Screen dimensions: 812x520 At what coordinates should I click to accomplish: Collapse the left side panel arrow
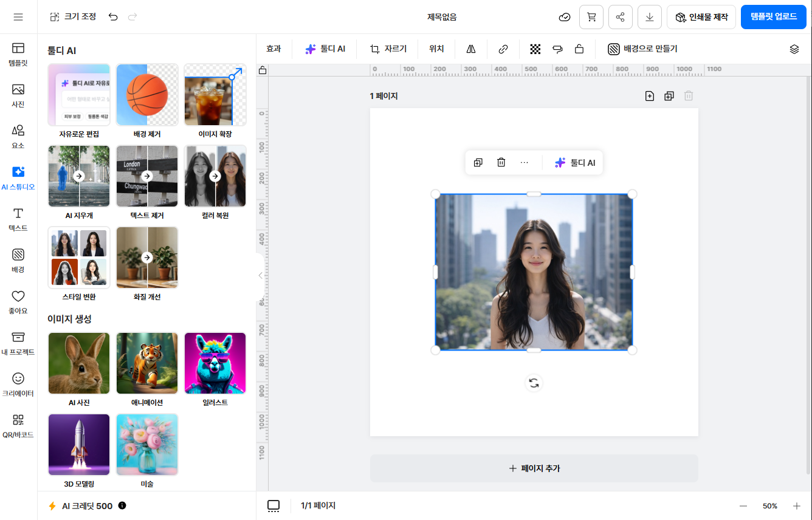click(x=260, y=275)
